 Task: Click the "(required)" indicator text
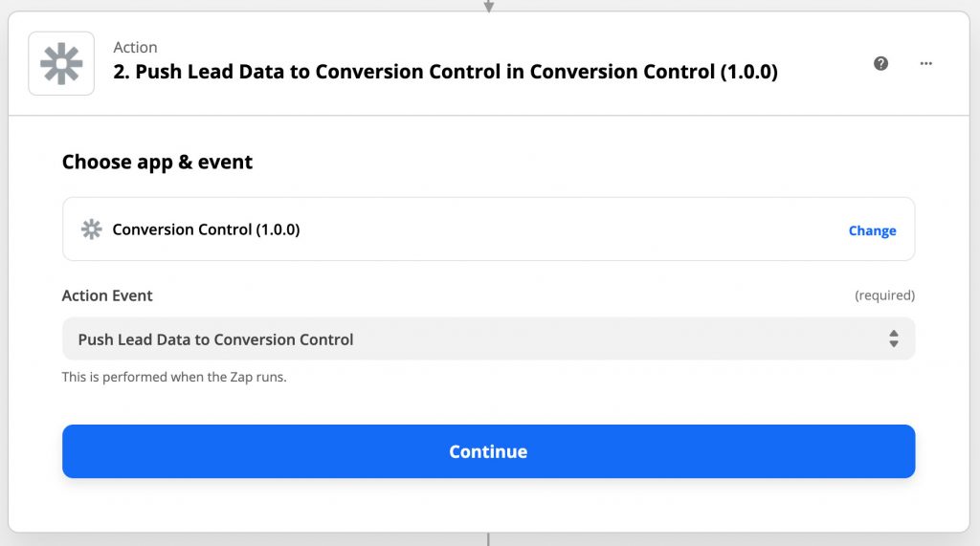[884, 295]
